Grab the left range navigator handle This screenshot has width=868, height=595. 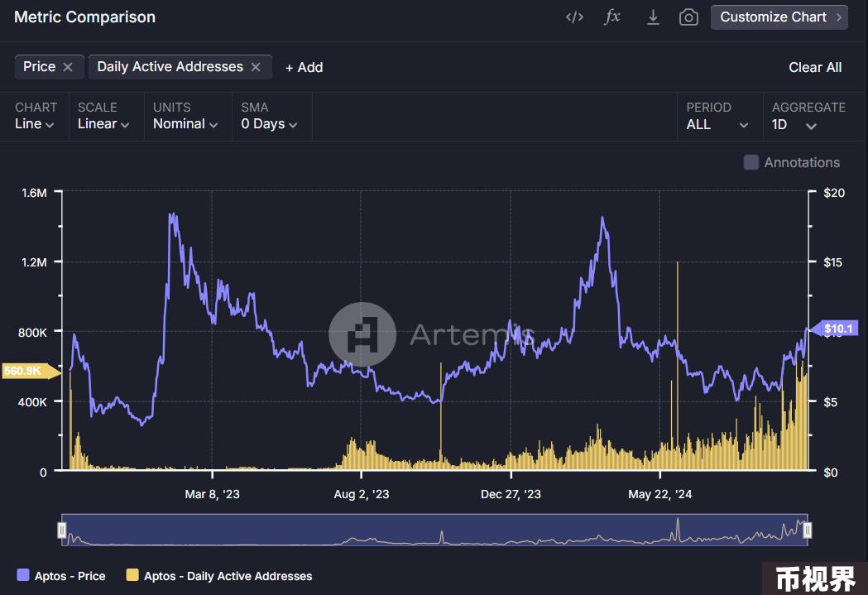[x=62, y=530]
